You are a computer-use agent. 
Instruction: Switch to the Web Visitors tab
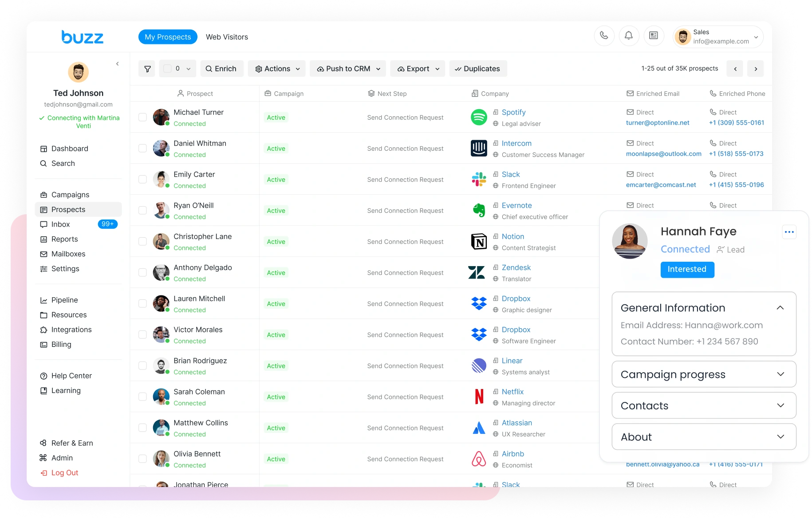(x=227, y=37)
